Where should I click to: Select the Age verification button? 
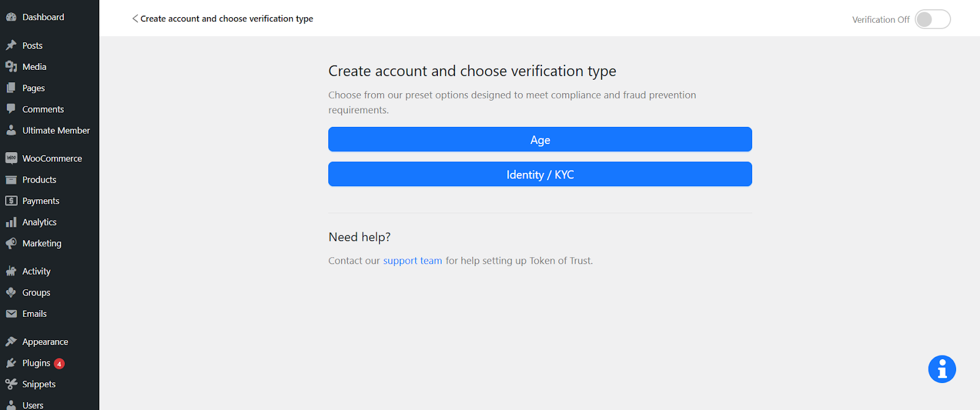point(540,140)
